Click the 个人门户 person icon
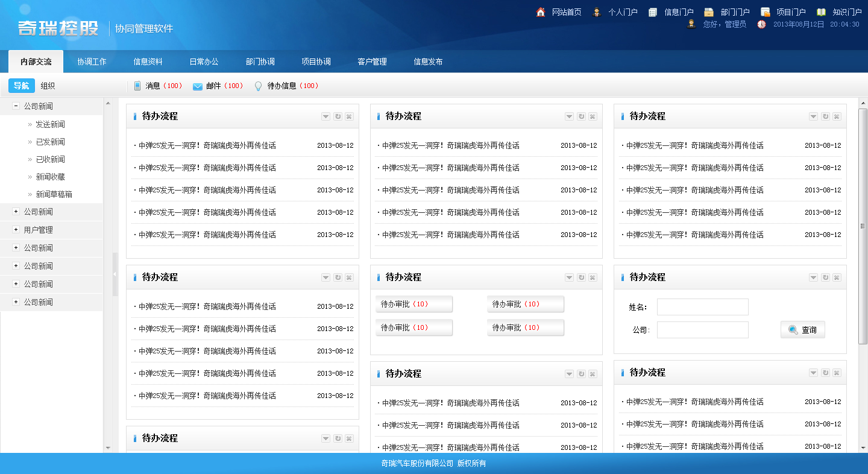Viewport: 868px width, 474px height. point(597,11)
